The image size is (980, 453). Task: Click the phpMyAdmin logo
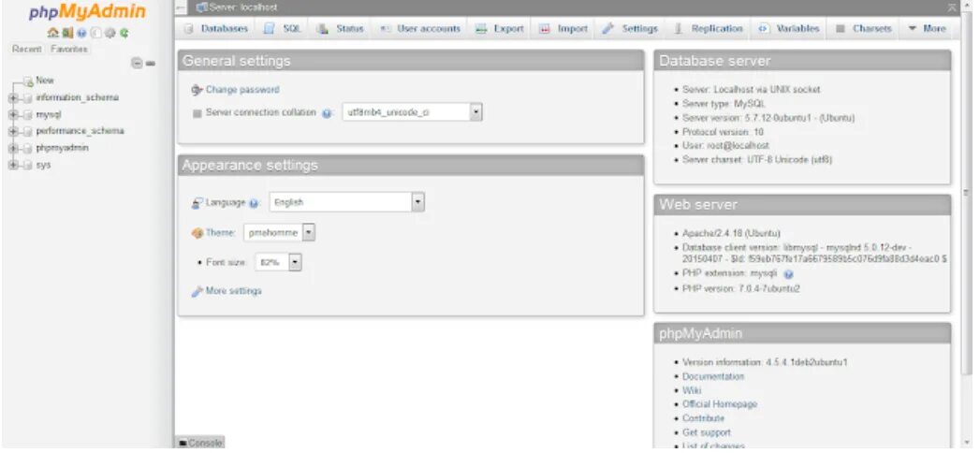pos(87,12)
